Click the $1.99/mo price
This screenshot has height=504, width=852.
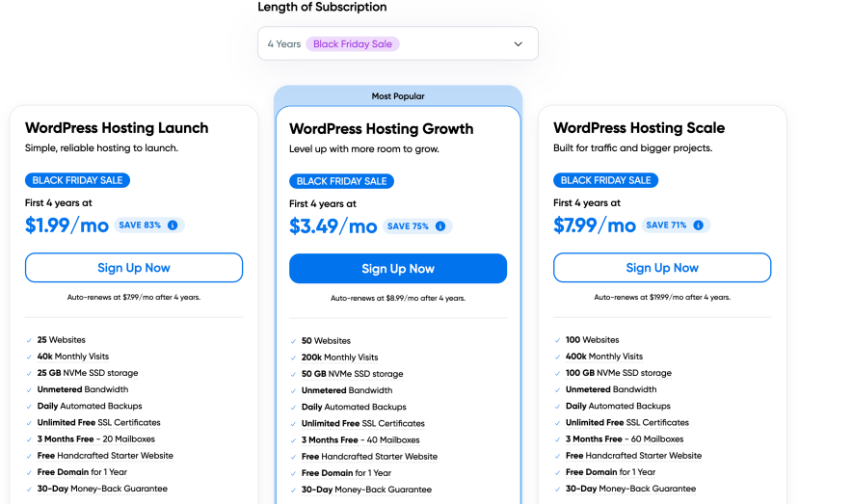coord(67,225)
